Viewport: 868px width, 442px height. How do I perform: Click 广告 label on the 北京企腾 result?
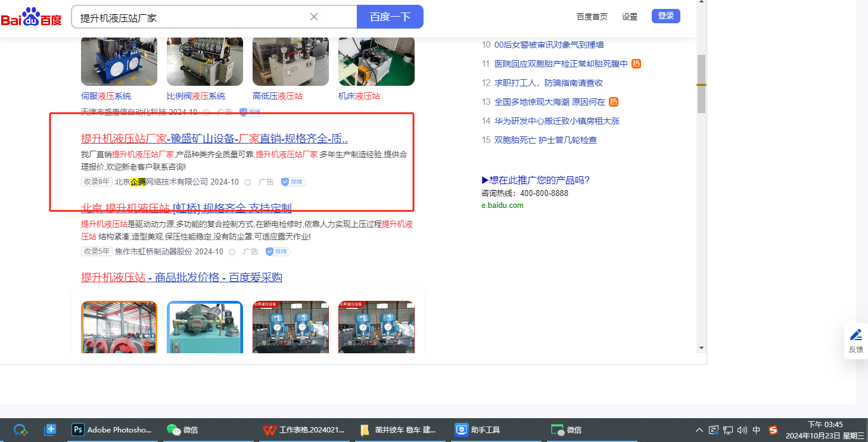[266, 182]
